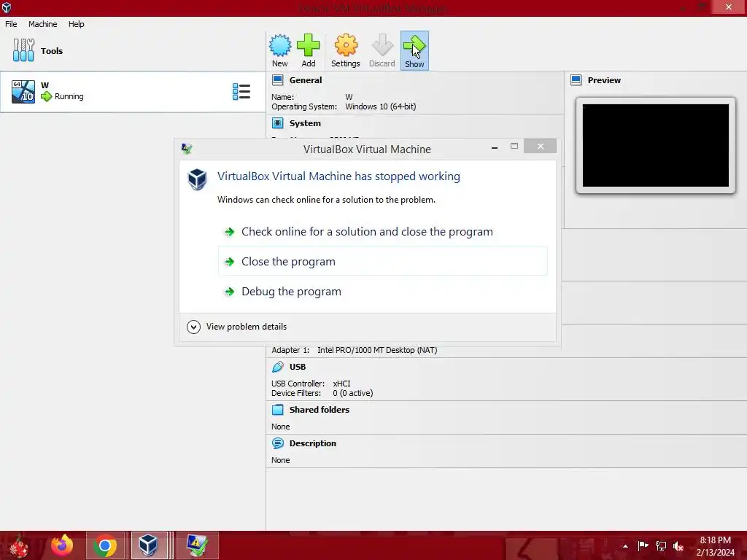Viewport: 747px width, 560px height.
Task: Switch to VirtualBox Manager taskbar button
Action: coord(149,545)
